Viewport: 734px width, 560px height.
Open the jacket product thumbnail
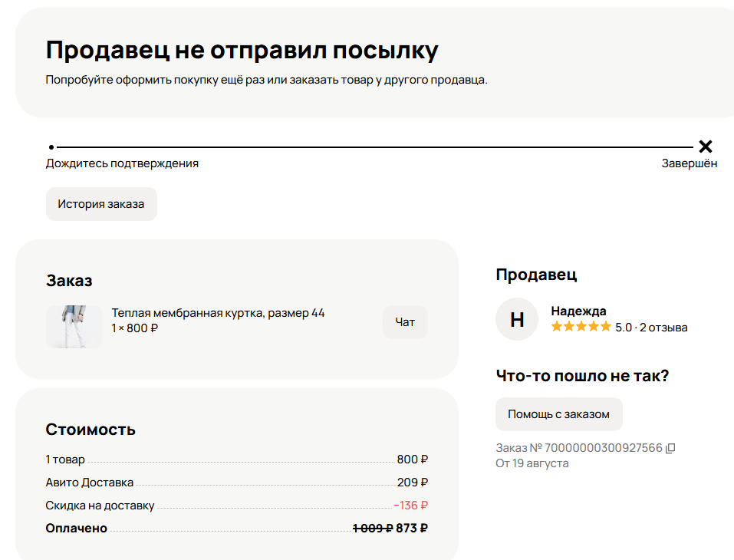coord(74,327)
